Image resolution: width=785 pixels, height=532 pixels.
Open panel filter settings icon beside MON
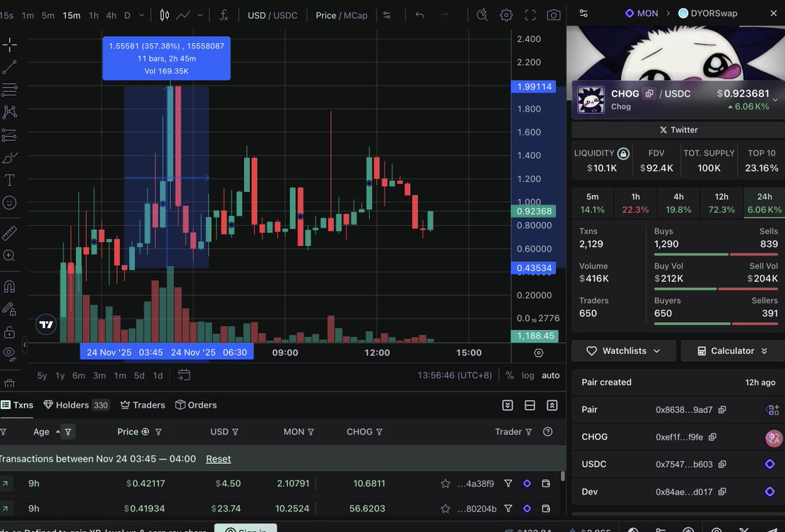[x=584, y=12]
